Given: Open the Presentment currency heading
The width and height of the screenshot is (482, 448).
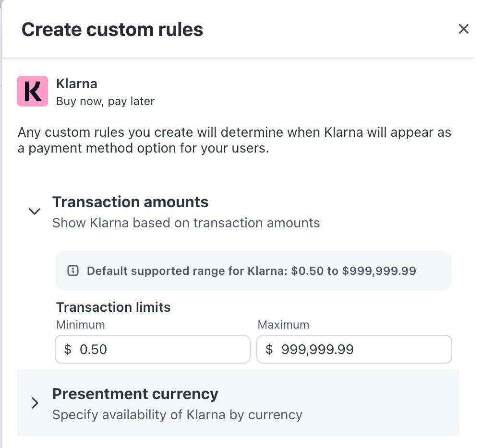Looking at the screenshot, I should click(x=135, y=394).
